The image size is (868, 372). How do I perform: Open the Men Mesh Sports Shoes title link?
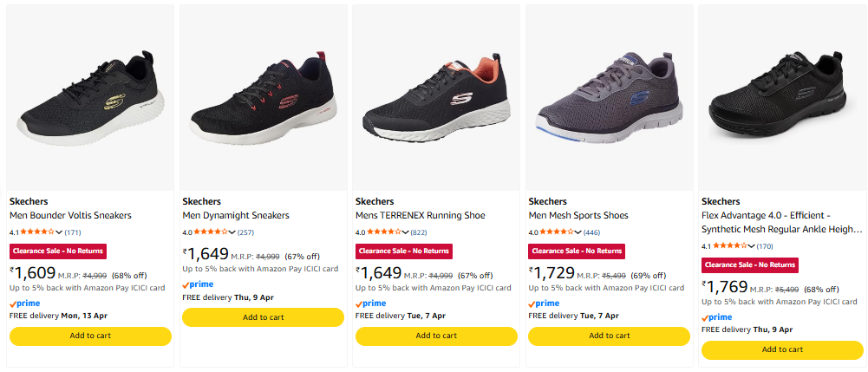[578, 215]
